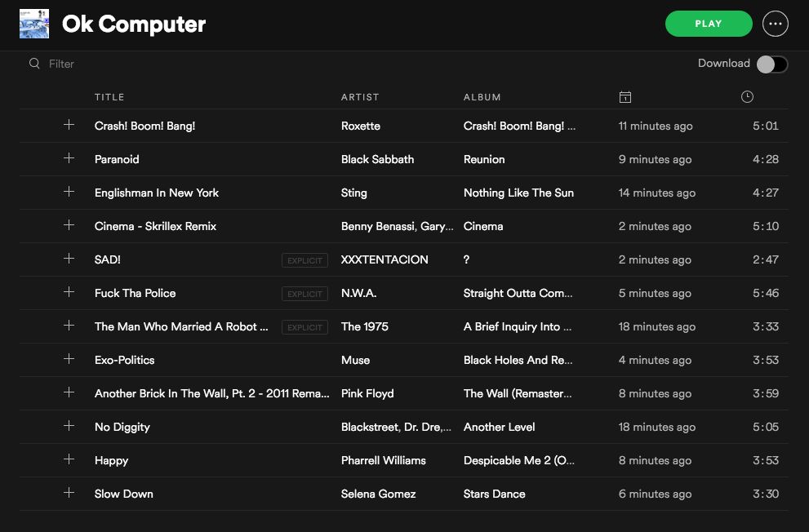Click the clock duration column icon
The height and width of the screenshot is (532, 809).
pos(747,96)
